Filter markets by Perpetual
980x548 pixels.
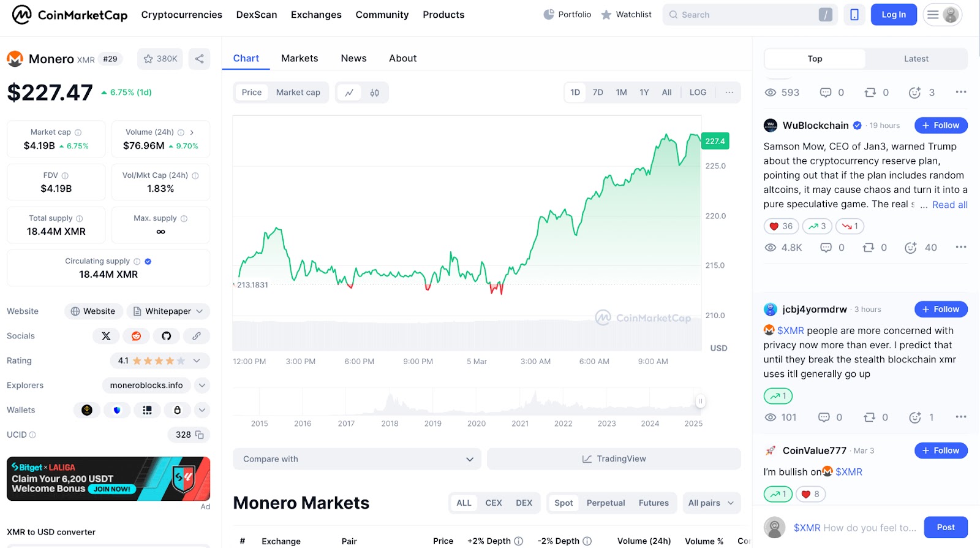pyautogui.click(x=606, y=503)
